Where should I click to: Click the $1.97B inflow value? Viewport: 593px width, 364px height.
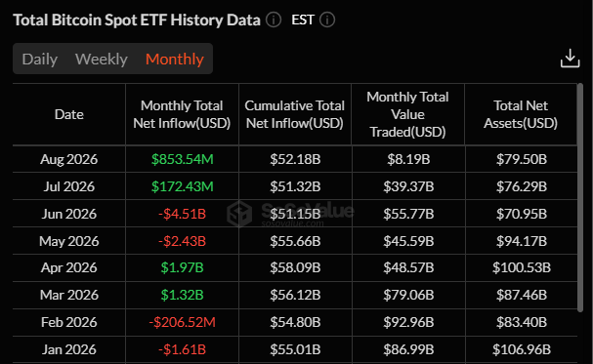(x=182, y=267)
